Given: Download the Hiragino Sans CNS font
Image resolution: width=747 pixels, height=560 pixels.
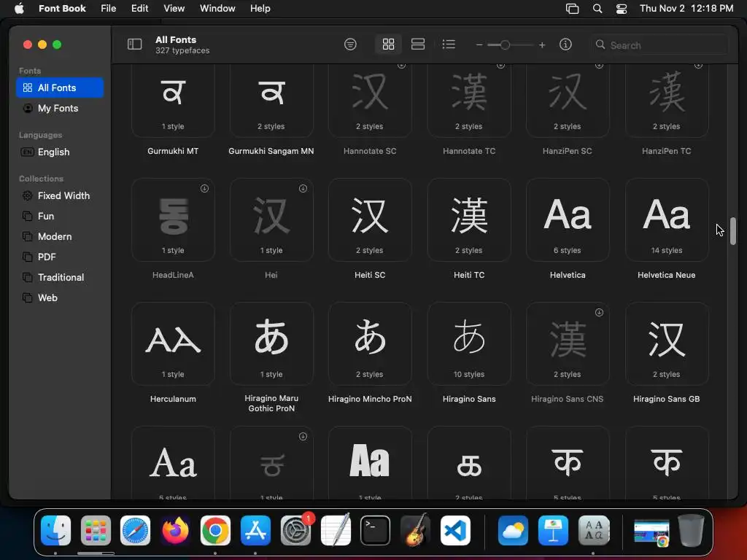Looking at the screenshot, I should click(600, 312).
